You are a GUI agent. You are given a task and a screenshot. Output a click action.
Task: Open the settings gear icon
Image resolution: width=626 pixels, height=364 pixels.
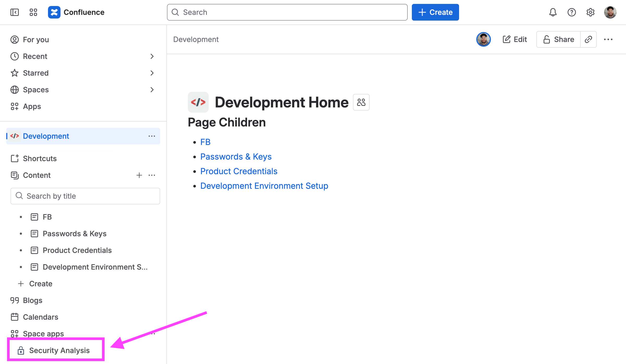tap(590, 12)
